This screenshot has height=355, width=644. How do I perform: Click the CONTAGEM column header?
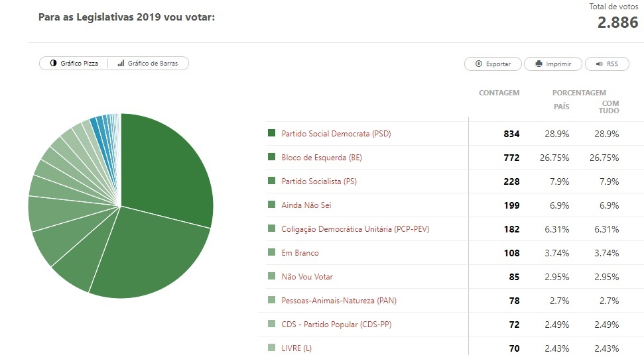tap(499, 93)
